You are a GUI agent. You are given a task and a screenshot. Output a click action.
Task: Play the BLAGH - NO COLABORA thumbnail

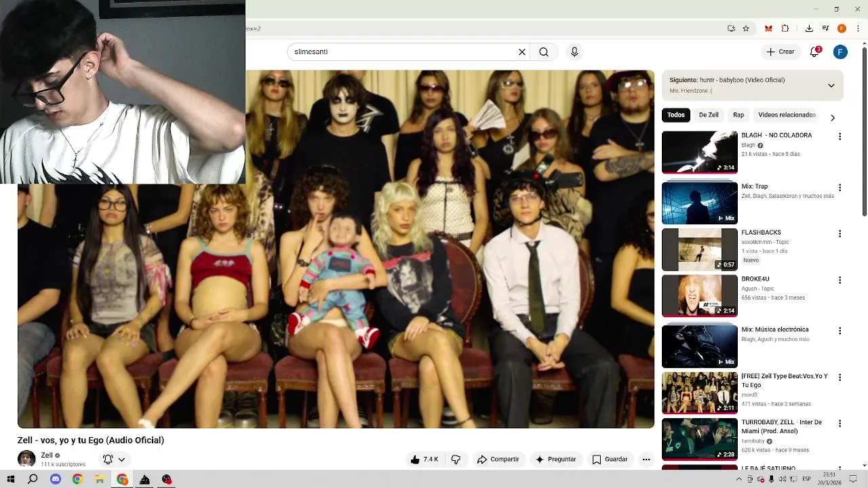(x=699, y=152)
